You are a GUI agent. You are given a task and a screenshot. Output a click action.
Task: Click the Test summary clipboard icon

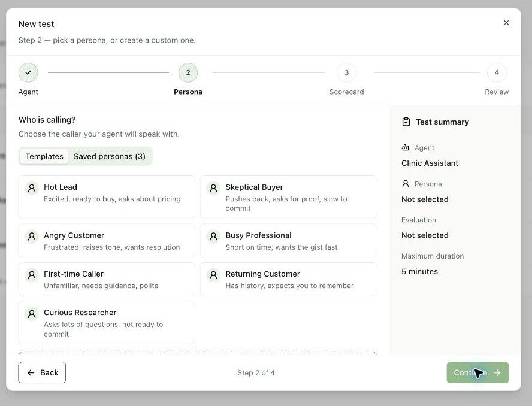point(406,122)
